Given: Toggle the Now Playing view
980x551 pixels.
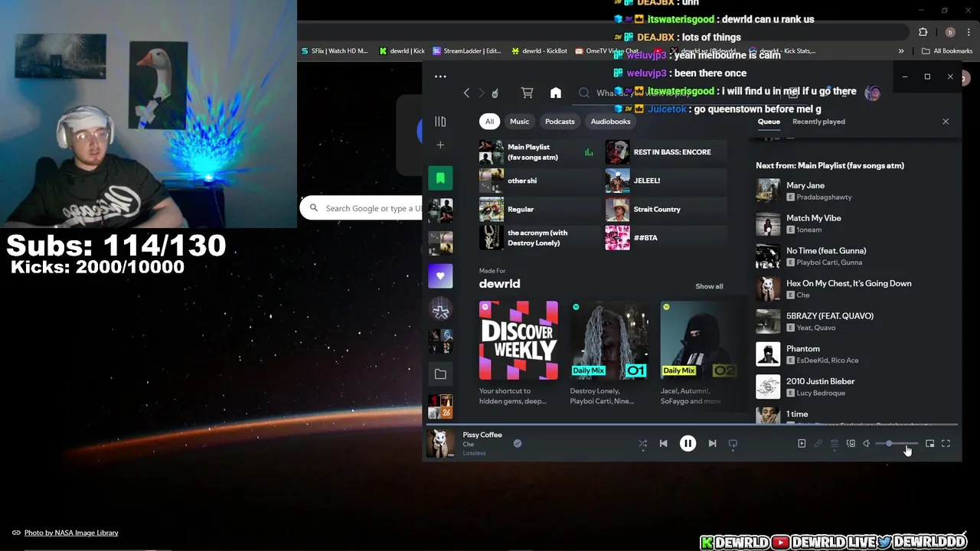Looking at the screenshot, I should [802, 443].
